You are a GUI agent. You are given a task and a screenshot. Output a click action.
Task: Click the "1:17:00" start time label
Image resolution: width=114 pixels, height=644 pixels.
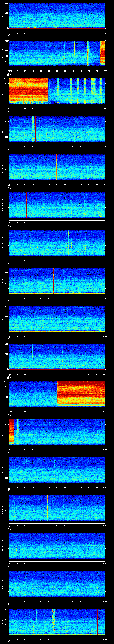click(x=9, y=639)
